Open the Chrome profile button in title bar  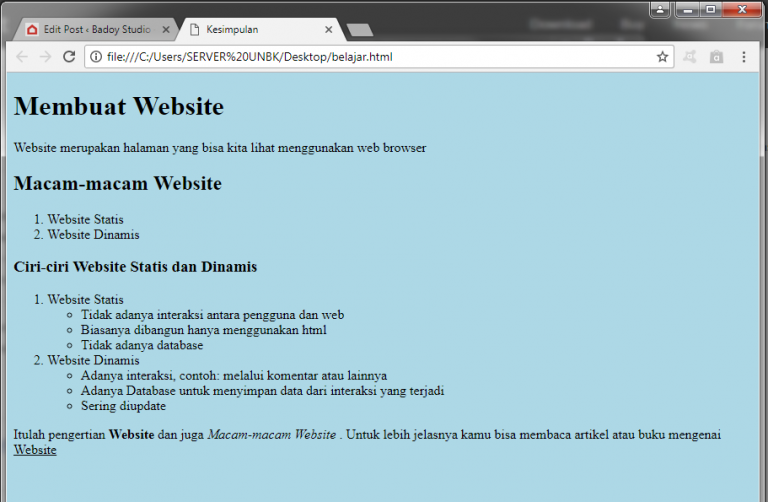click(x=660, y=10)
